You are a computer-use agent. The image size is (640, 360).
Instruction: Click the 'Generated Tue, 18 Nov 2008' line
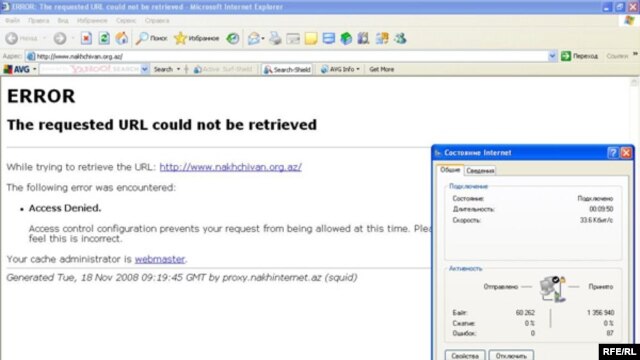point(182,278)
